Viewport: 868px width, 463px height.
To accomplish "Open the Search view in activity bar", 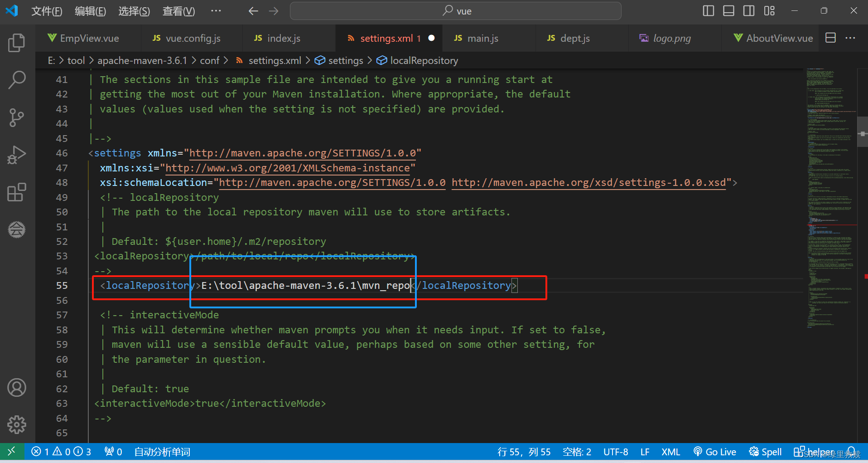I will click(x=17, y=80).
